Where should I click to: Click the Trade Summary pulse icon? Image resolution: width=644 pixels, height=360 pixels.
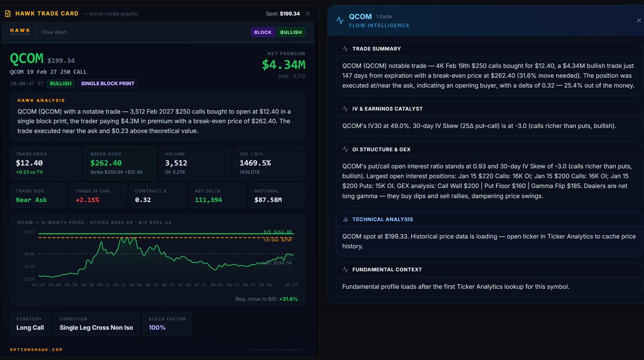coord(345,49)
